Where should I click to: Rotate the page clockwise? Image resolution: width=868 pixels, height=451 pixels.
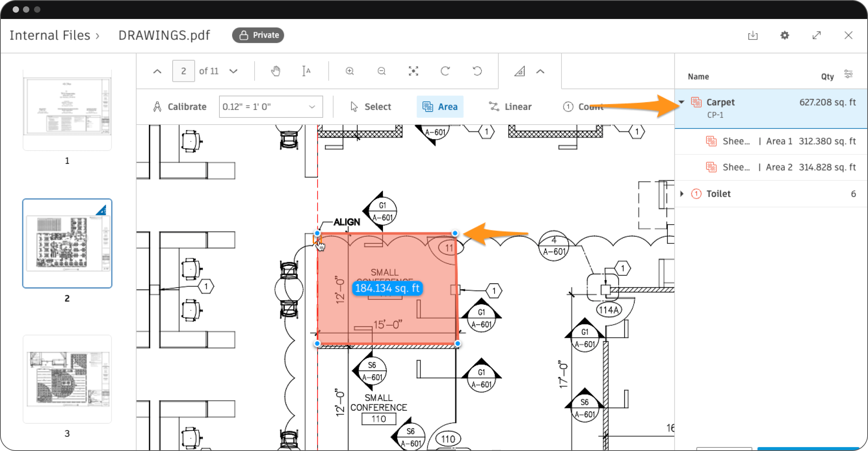pos(445,71)
